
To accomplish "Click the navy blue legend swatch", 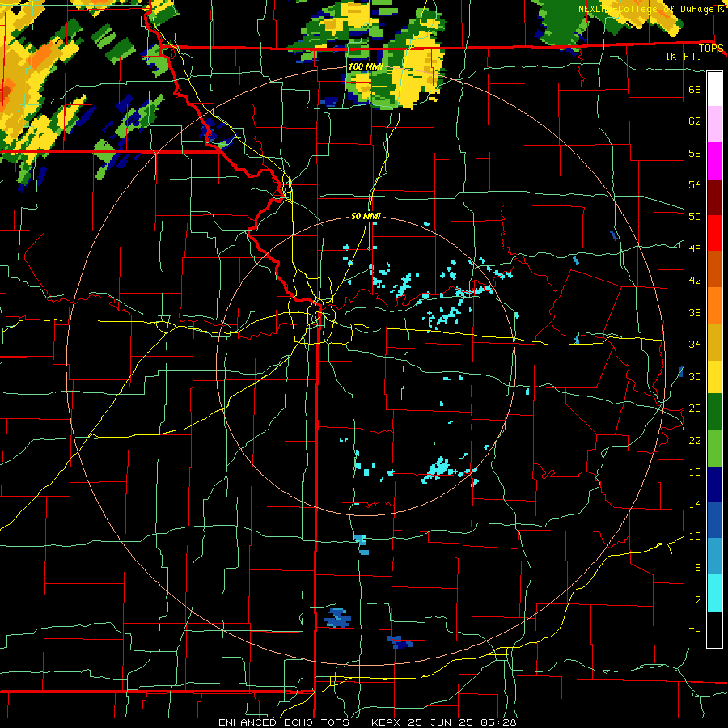I will pos(714,485).
